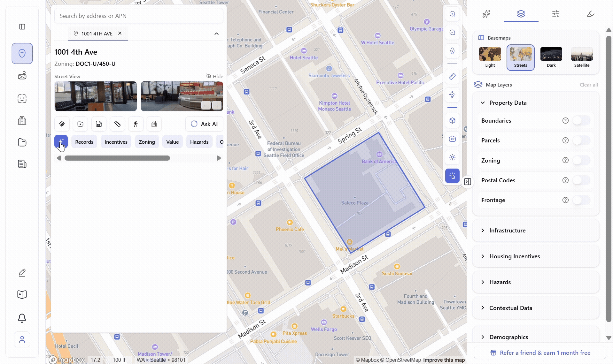Select the Light basemap
This screenshot has width=613, height=364.
click(490, 58)
